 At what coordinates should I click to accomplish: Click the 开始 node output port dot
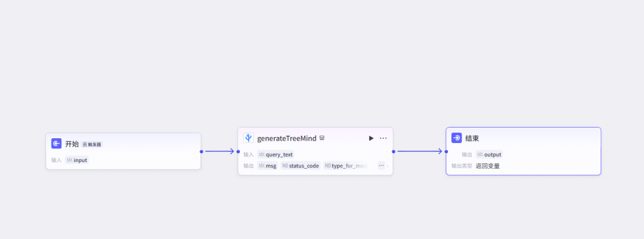pos(202,151)
